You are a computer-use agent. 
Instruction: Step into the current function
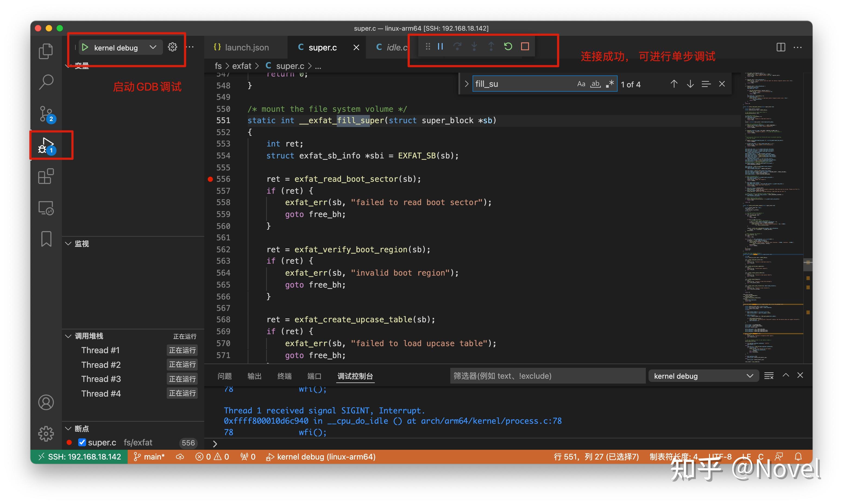(474, 46)
